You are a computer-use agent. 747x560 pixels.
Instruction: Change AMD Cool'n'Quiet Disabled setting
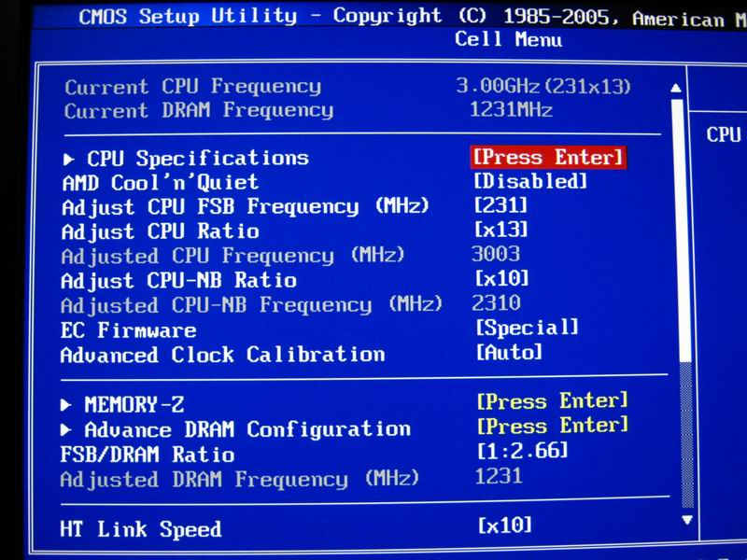(x=530, y=181)
